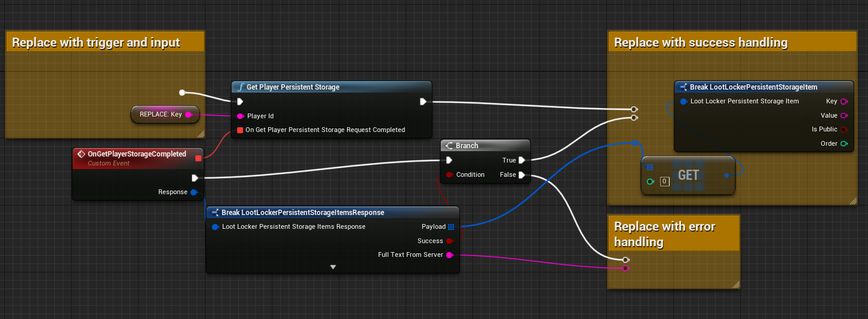868x319 pixels.
Task: Click the Is Public boolean pin
Action: pyautogui.click(x=844, y=130)
